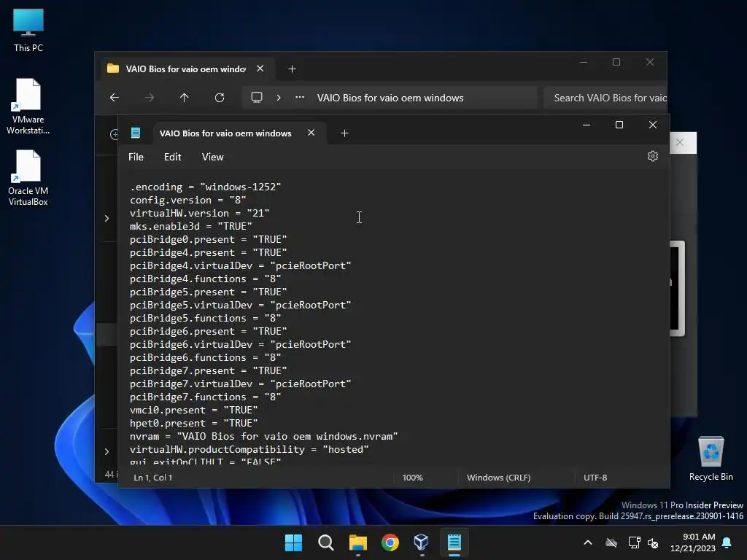
Task: Show hidden system tray icons
Action: coord(588,542)
